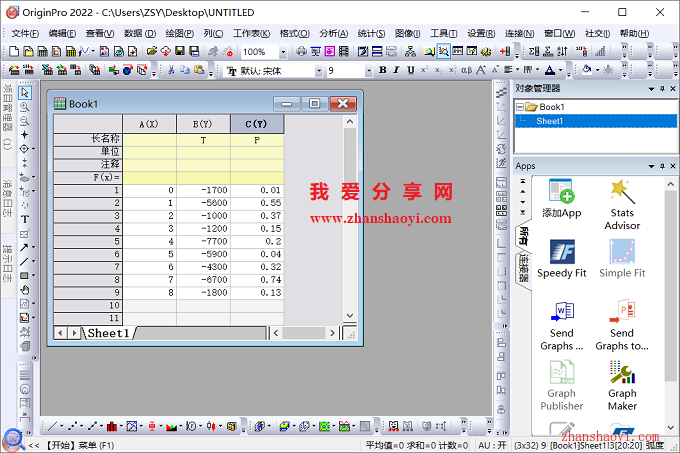Toggle superscript formatting
This screenshot has width=680, height=453.
click(x=424, y=70)
